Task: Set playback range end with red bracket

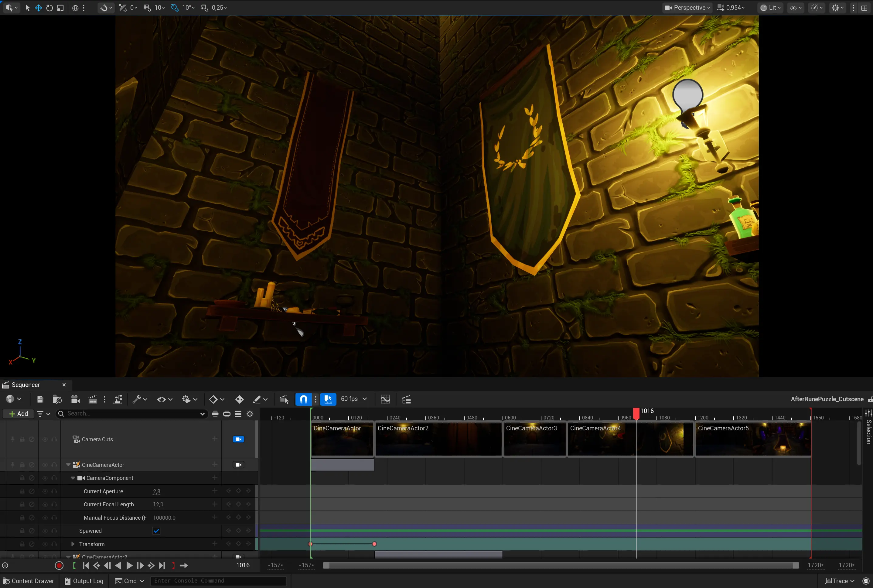Action: point(173,565)
